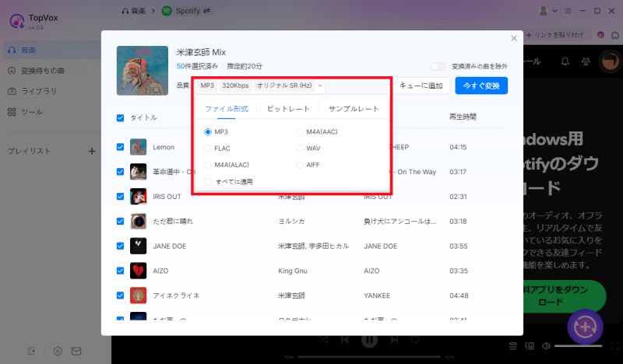Click the ヨルシカ artist text
The width and height of the screenshot is (623, 364).
point(291,222)
